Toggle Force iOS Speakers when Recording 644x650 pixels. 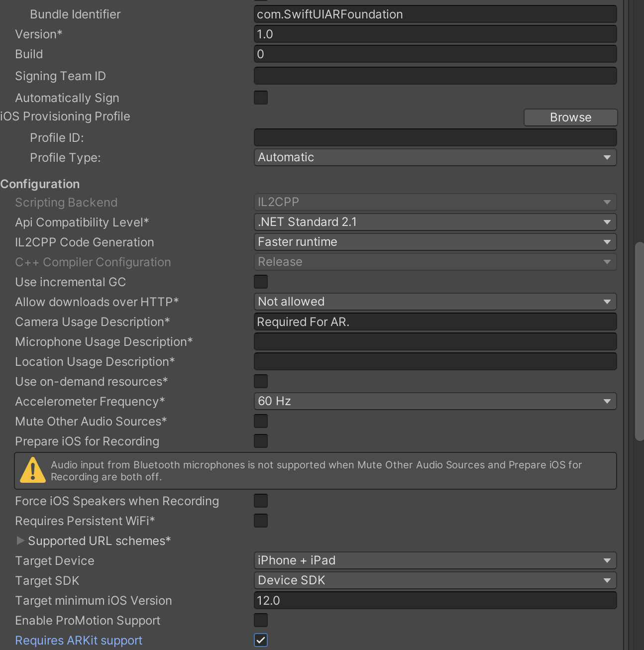point(261,501)
